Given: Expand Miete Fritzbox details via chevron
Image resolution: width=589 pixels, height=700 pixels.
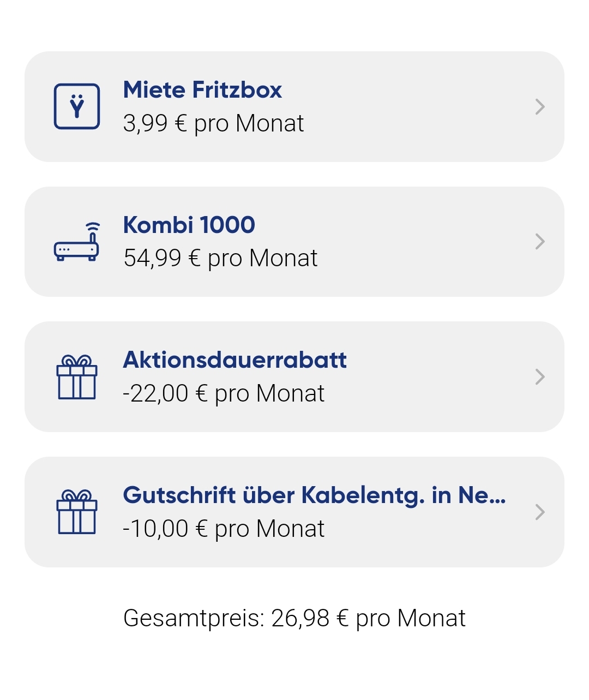Looking at the screenshot, I should [x=540, y=107].
